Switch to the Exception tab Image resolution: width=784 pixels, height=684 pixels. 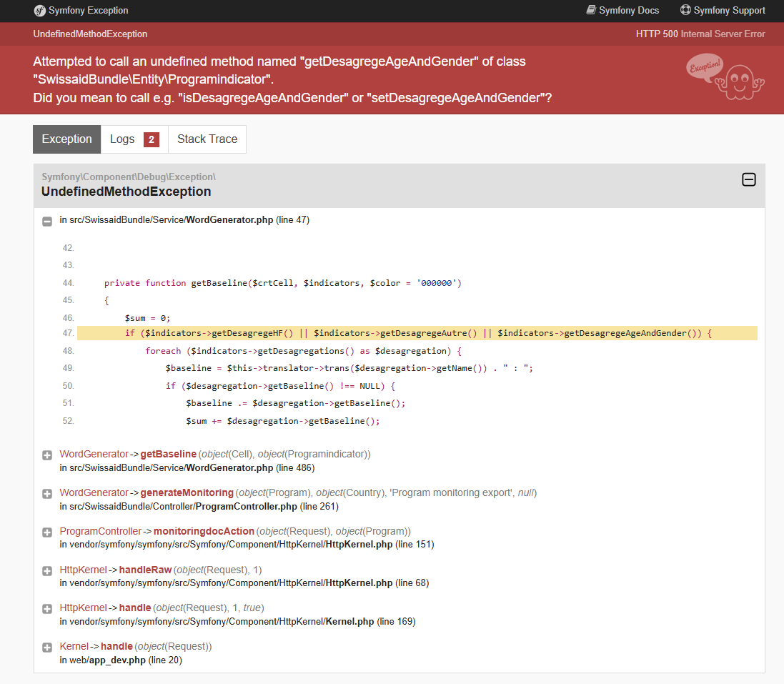pyautogui.click(x=67, y=139)
